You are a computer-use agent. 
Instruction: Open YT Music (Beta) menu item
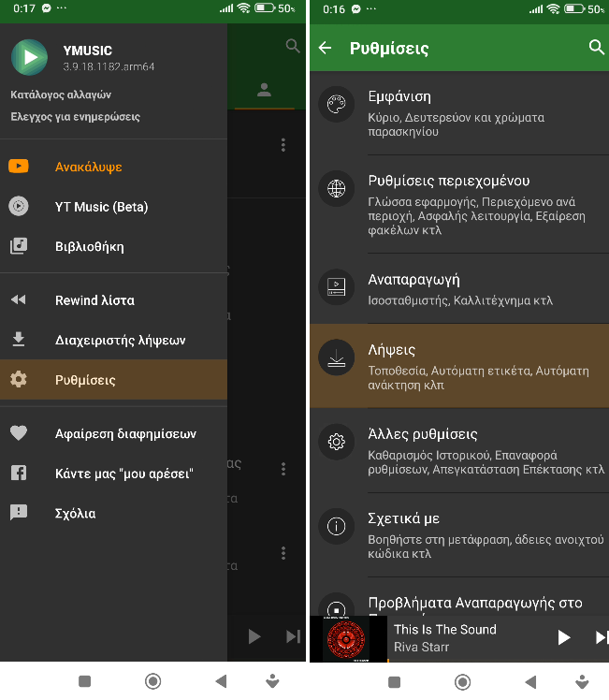point(101,207)
